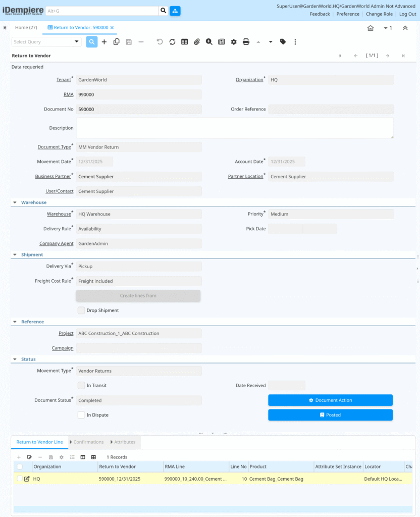Open the Attachment paperclip icon
The width and height of the screenshot is (420, 517).
(197, 42)
